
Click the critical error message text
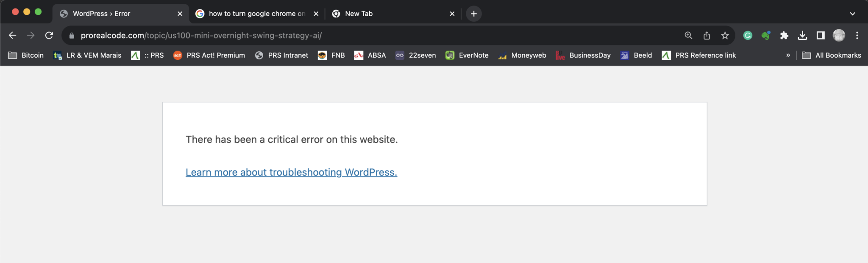click(292, 140)
